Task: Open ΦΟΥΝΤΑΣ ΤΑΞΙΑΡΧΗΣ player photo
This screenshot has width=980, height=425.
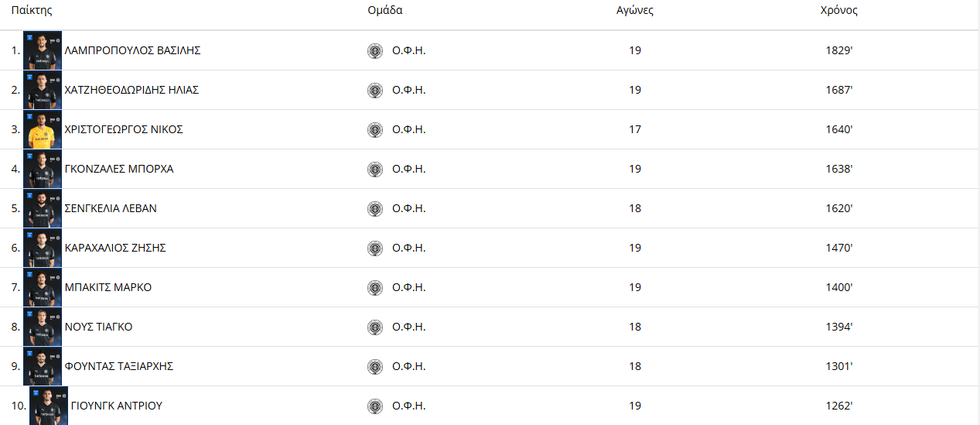Action: (43, 366)
